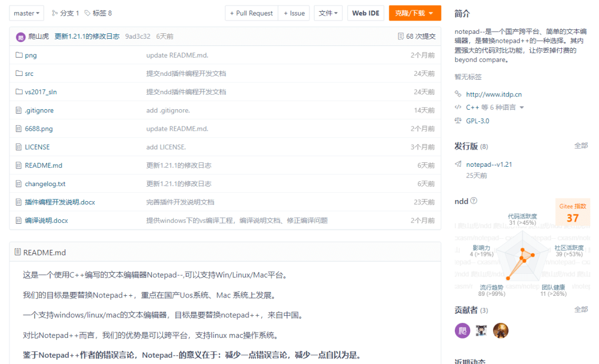The width and height of the screenshot is (599, 364).
Task: Open commit message 更新1.21.1的修改日志 in commit bar
Action: [87, 37]
